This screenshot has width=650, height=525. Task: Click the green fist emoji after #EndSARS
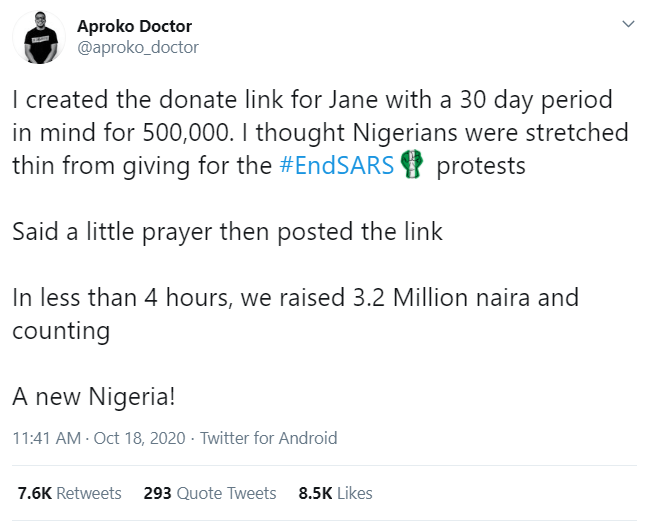(413, 166)
